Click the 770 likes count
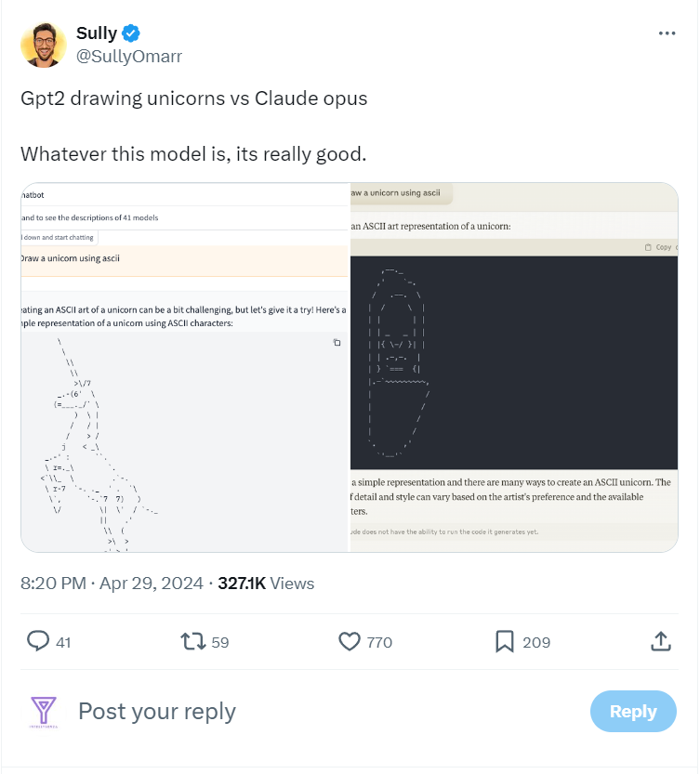This screenshot has width=700, height=774. (379, 642)
